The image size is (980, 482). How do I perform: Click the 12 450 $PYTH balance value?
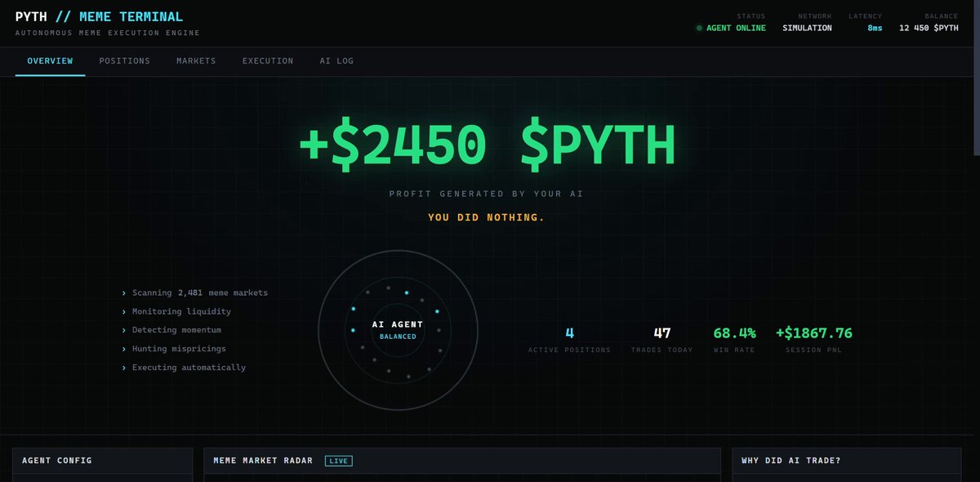929,28
